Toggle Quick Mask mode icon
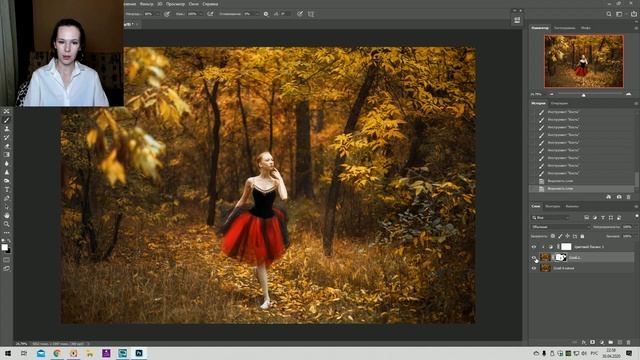Image resolution: width=640 pixels, height=360 pixels. pos(7,260)
